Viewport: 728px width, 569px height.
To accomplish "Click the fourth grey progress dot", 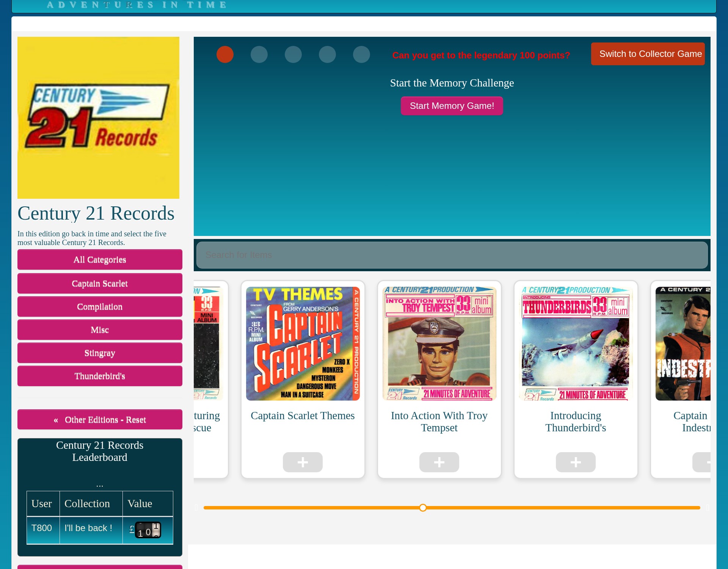I will [327, 55].
